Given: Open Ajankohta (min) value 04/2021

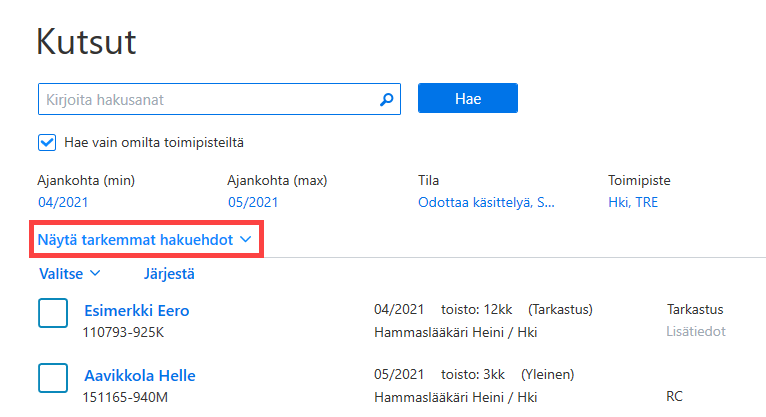Looking at the screenshot, I should pyautogui.click(x=63, y=202).
